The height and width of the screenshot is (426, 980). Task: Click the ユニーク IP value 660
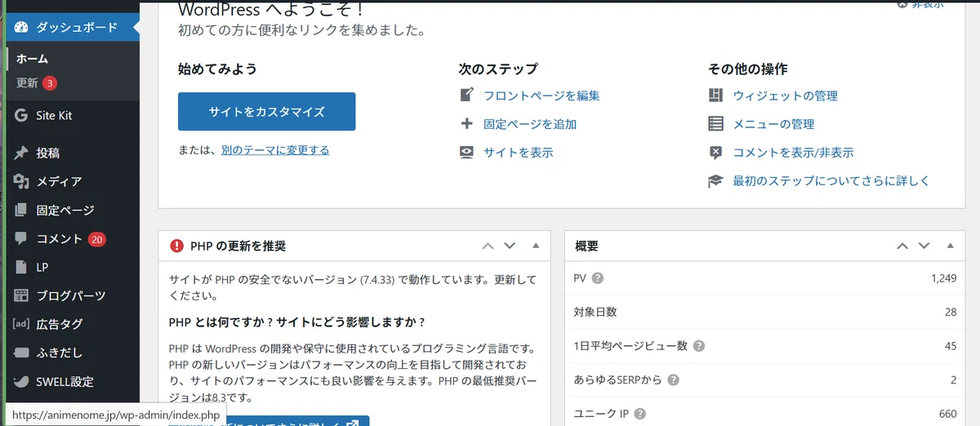point(947,414)
